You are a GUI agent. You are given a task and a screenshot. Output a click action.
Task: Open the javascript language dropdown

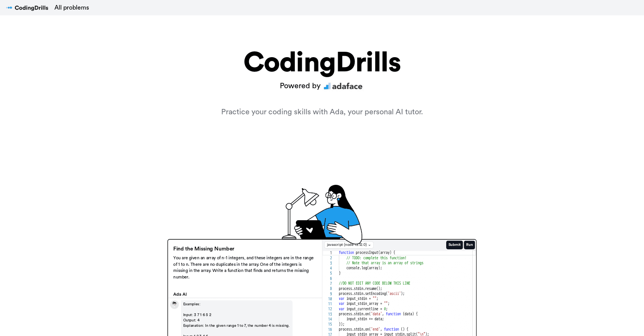click(x=349, y=245)
